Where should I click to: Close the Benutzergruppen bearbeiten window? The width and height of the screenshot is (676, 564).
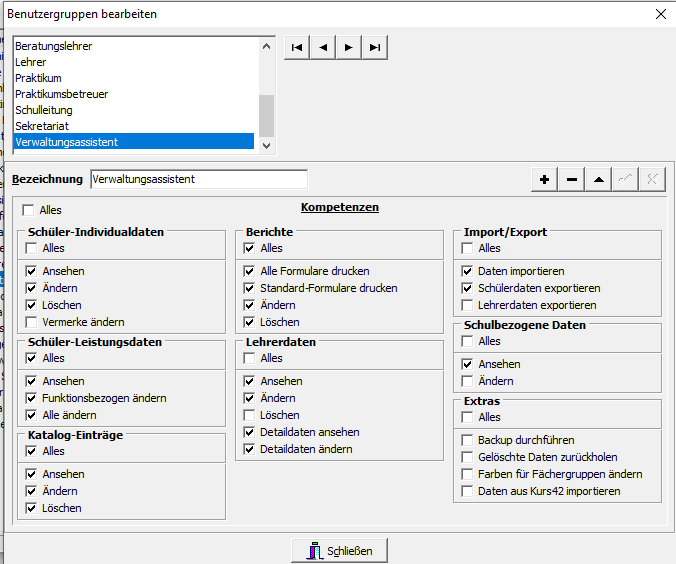pos(660,14)
